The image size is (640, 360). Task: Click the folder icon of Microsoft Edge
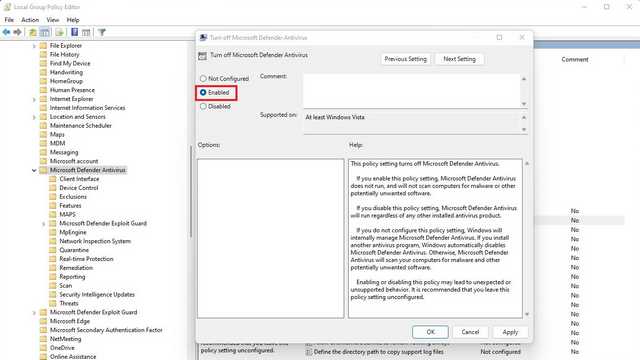[x=43, y=321]
